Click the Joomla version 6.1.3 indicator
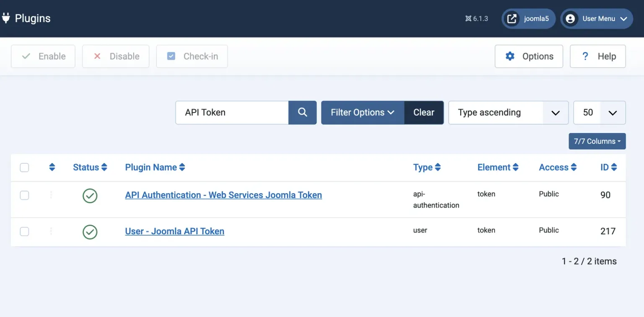This screenshot has width=644, height=317. pos(477,18)
